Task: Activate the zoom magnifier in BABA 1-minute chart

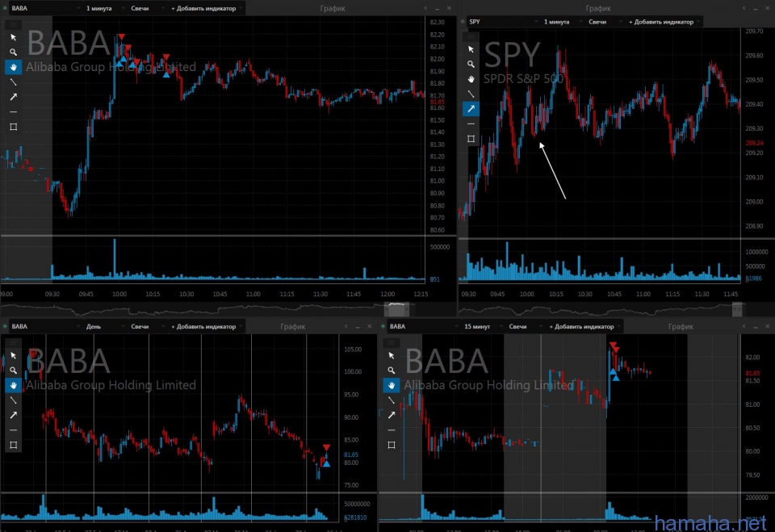Action: click(x=14, y=52)
